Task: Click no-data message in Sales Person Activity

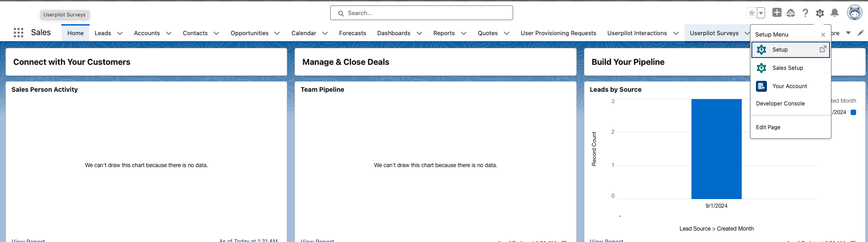Action: point(146,165)
